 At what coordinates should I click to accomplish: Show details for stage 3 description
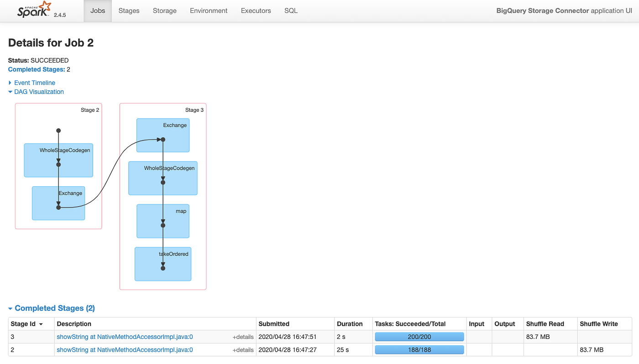243,337
